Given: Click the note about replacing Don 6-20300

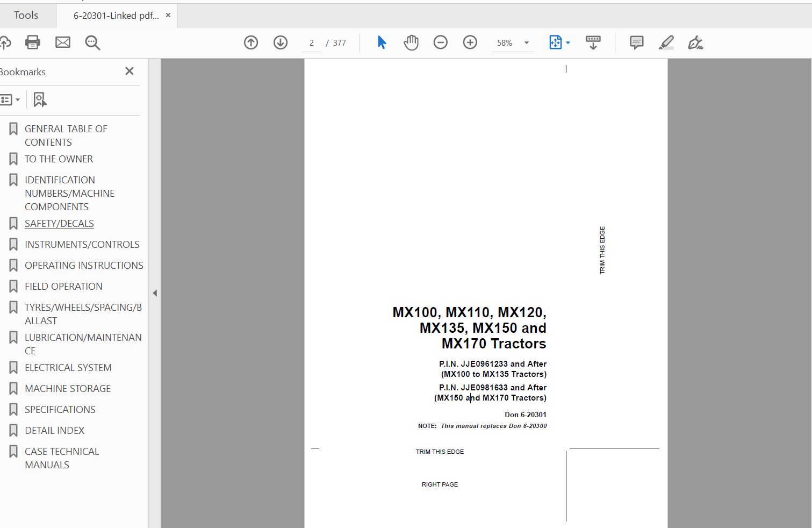Looking at the screenshot, I should pos(483,426).
